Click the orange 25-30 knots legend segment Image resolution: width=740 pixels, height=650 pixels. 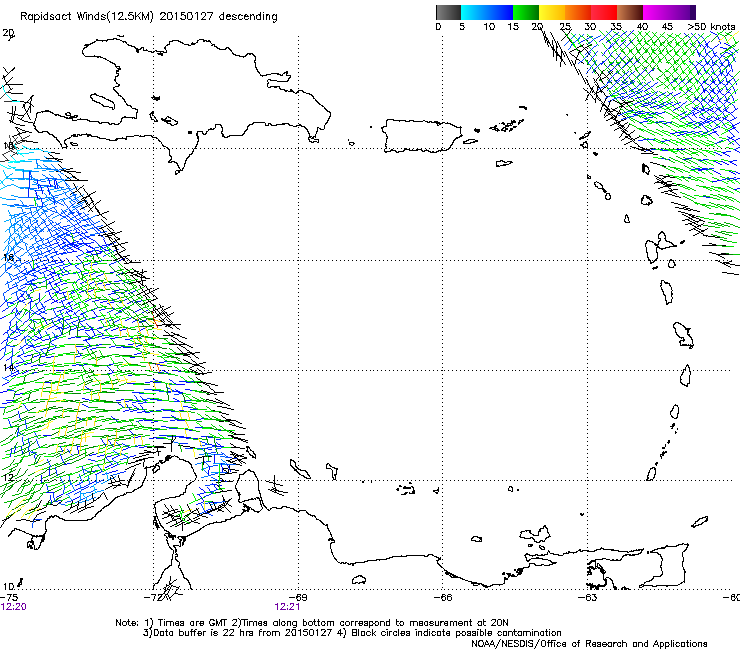click(x=578, y=12)
